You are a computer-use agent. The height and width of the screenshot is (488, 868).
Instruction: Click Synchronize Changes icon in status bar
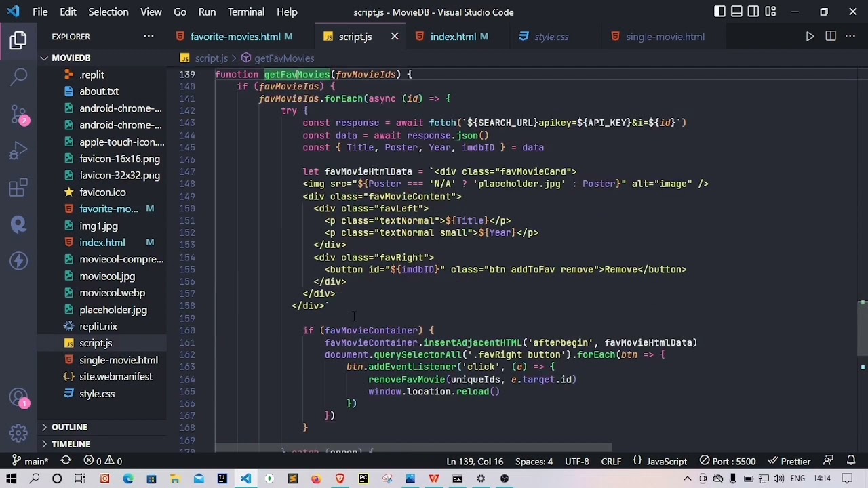[66, 461]
